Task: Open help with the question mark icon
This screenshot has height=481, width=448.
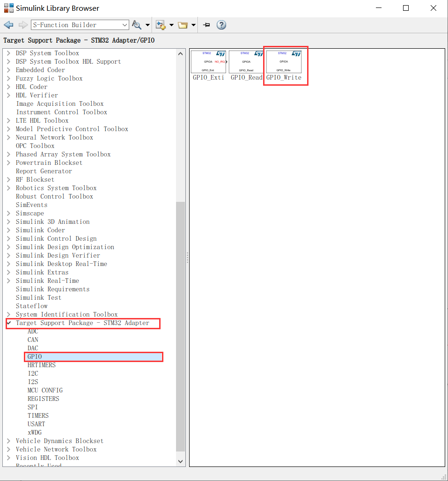Action: point(221,25)
